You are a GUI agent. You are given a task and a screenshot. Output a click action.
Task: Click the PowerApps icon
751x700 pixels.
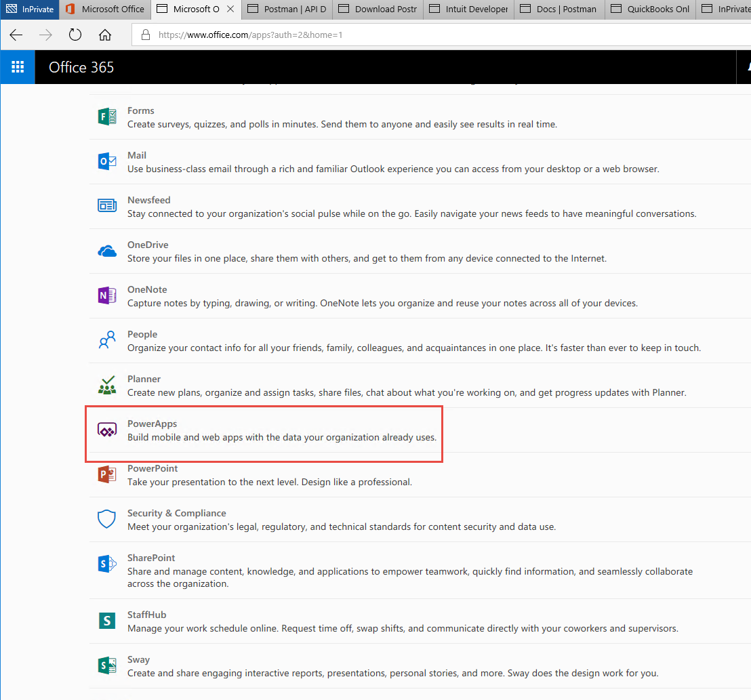click(x=107, y=430)
